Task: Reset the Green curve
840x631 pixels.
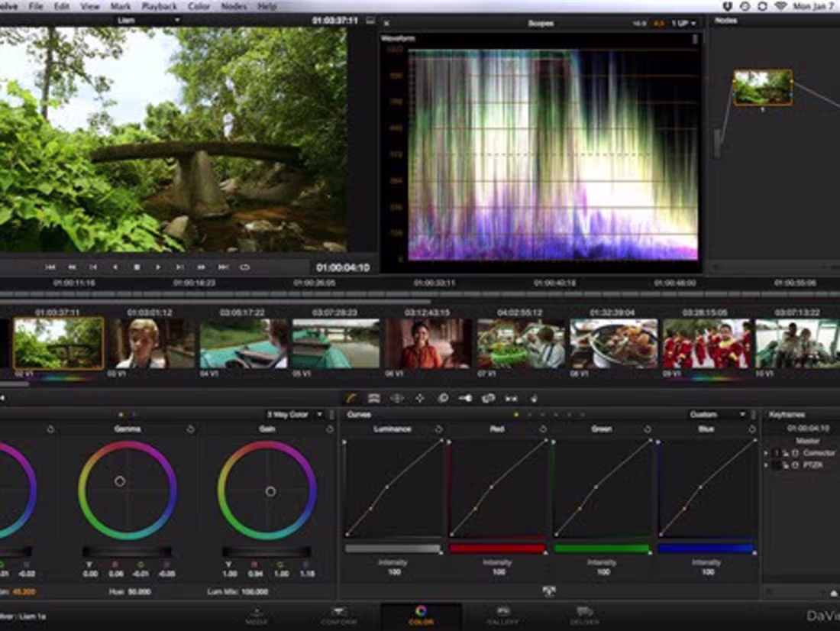Action: [x=647, y=429]
